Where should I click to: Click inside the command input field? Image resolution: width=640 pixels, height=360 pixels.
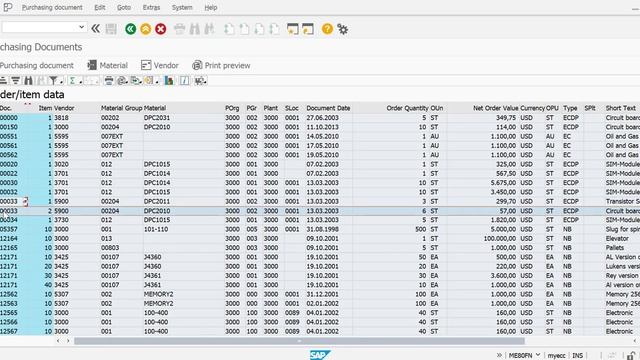click(40, 27)
